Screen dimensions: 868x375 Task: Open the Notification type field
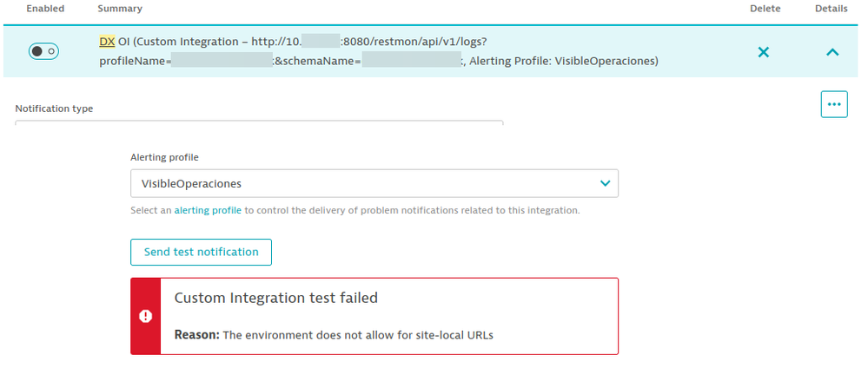259,122
